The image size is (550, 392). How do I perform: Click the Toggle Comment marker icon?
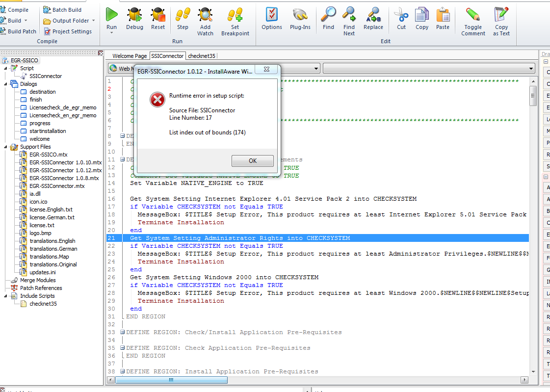coord(473,15)
